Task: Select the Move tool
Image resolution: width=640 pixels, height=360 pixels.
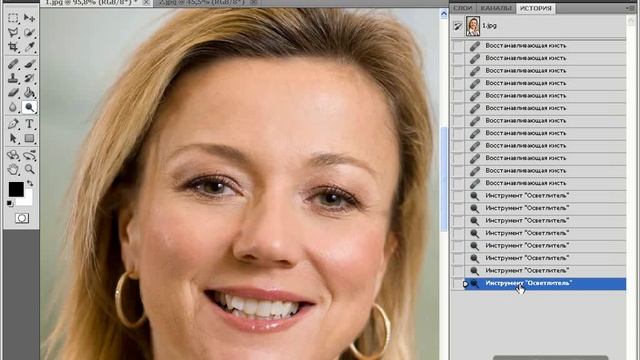Action: [29, 18]
